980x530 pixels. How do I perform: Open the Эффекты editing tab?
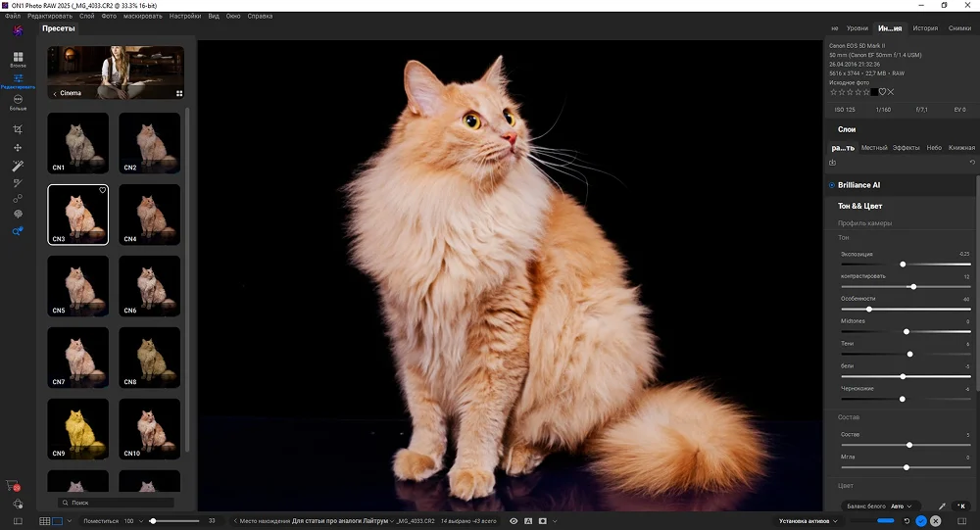point(906,148)
